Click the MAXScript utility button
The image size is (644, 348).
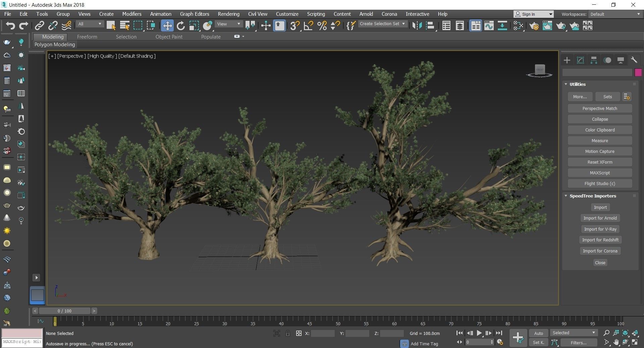tap(600, 173)
